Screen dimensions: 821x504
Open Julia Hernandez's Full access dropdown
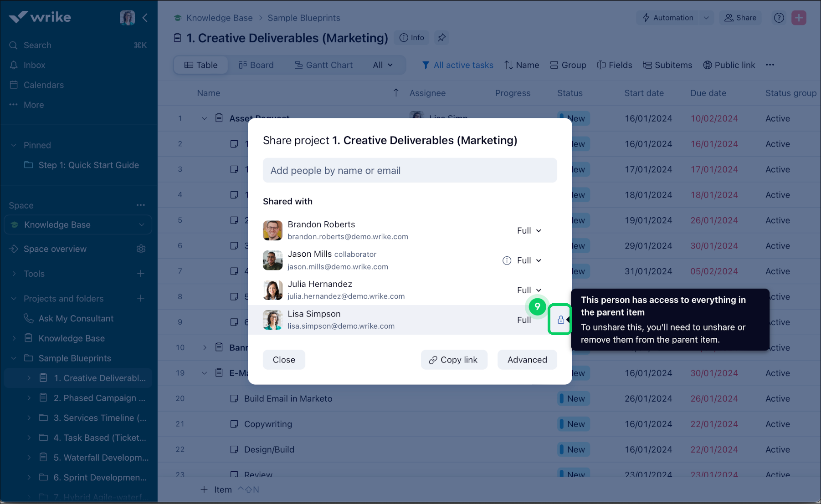point(529,290)
